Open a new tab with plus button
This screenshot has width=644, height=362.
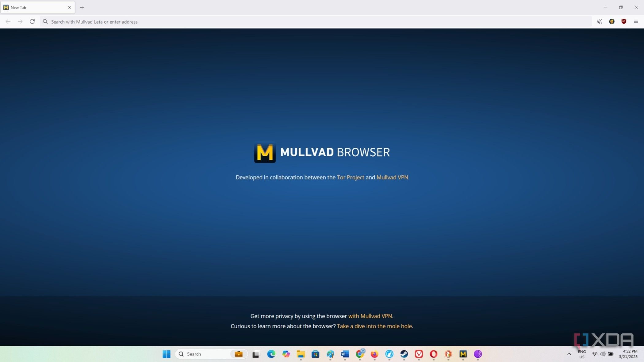[x=82, y=7]
